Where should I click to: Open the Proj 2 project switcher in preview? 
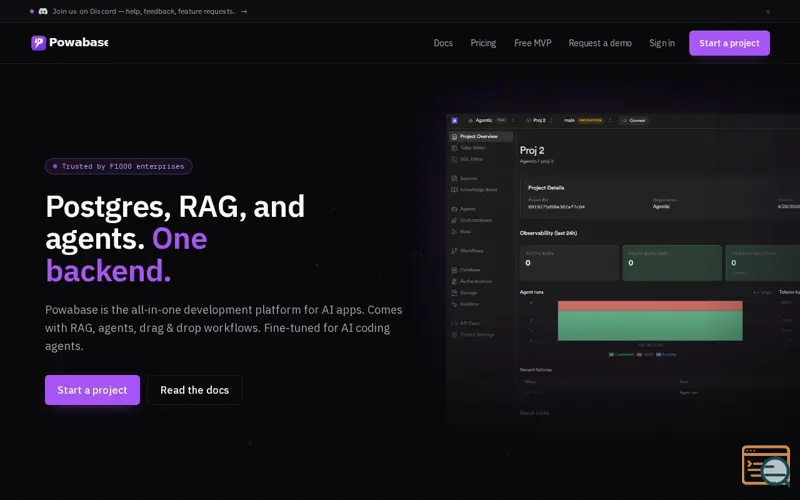click(539, 120)
